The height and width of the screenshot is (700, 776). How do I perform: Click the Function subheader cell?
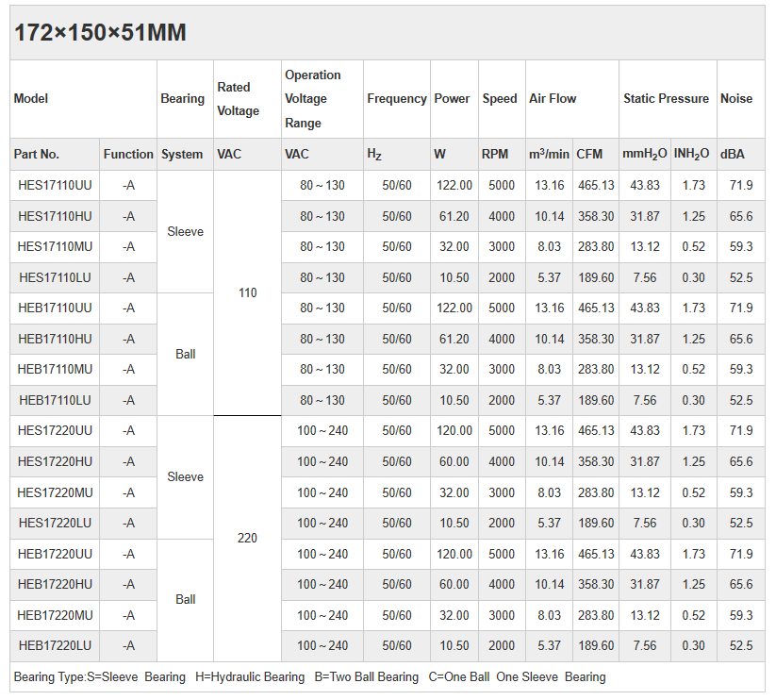(128, 155)
